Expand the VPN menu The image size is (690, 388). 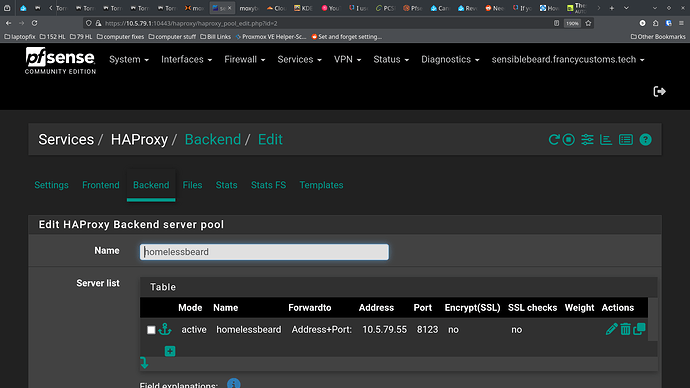click(347, 59)
